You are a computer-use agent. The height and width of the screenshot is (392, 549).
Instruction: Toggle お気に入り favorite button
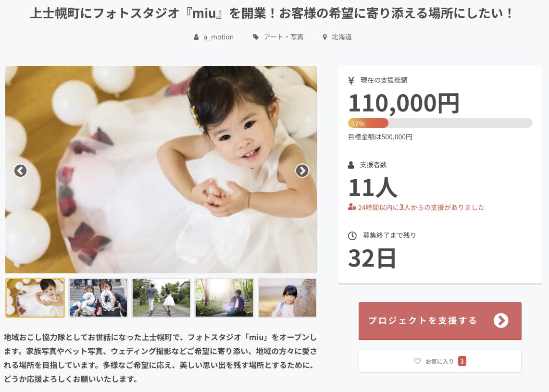440,361
